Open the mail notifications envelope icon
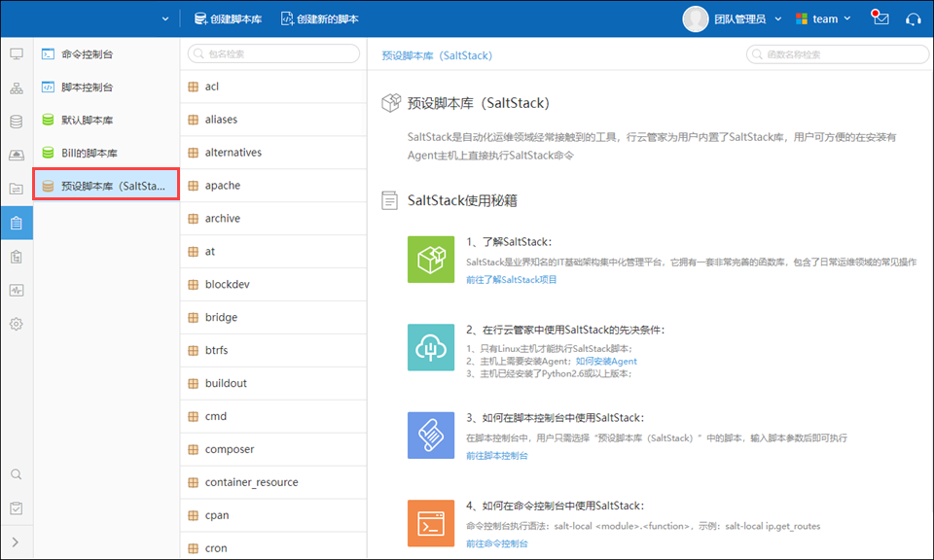This screenshot has width=934, height=560. [x=880, y=18]
